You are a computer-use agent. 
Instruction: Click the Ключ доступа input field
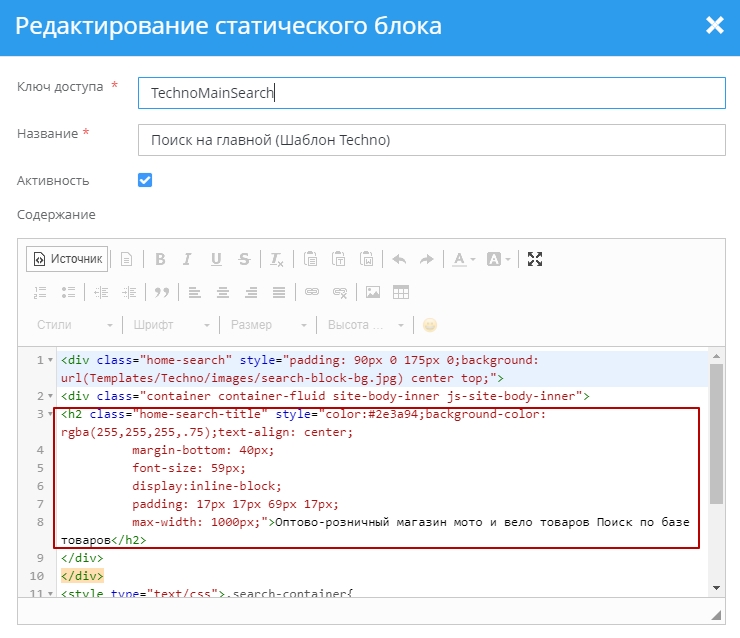coord(431,93)
